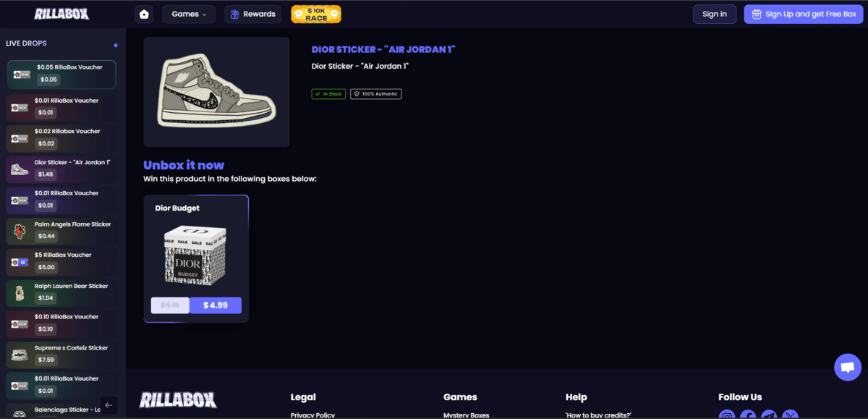Open the Rewards page
Screen dimensions: 868x419
point(252,14)
